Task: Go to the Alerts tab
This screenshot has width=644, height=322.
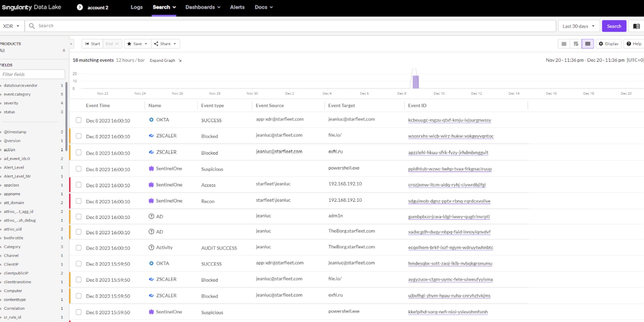Action: 237,7
